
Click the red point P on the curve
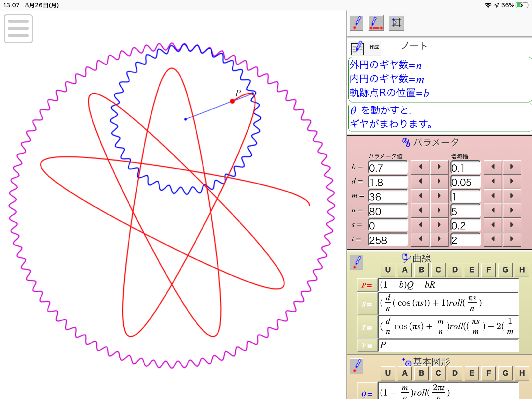click(x=232, y=101)
